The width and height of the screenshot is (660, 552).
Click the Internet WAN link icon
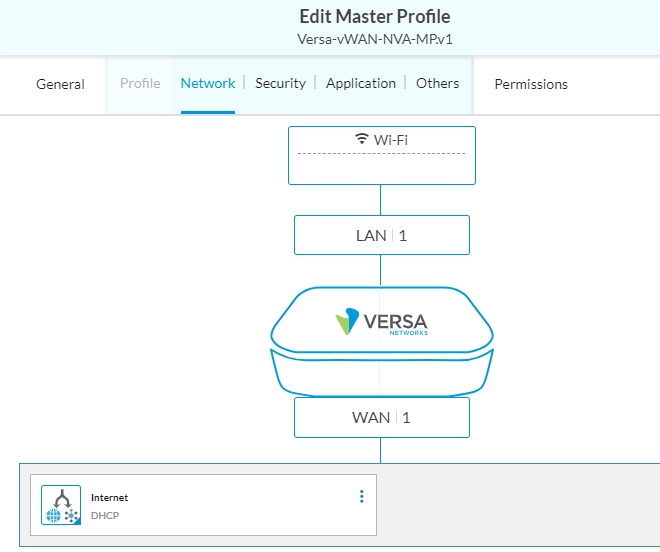click(61, 505)
